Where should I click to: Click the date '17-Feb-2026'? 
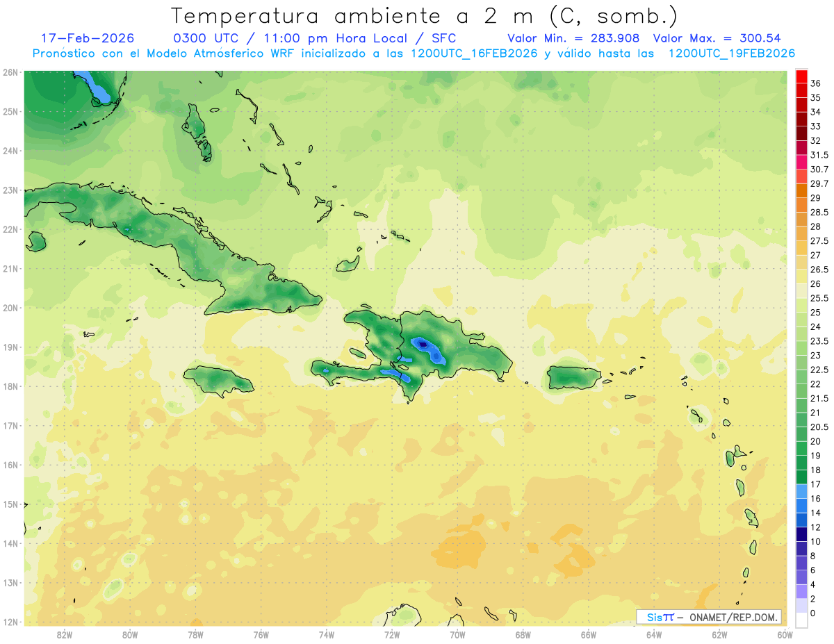(88, 38)
